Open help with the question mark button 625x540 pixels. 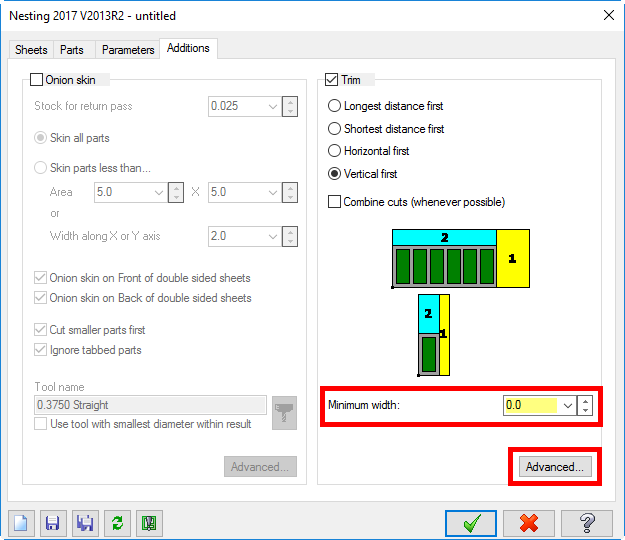click(x=587, y=523)
